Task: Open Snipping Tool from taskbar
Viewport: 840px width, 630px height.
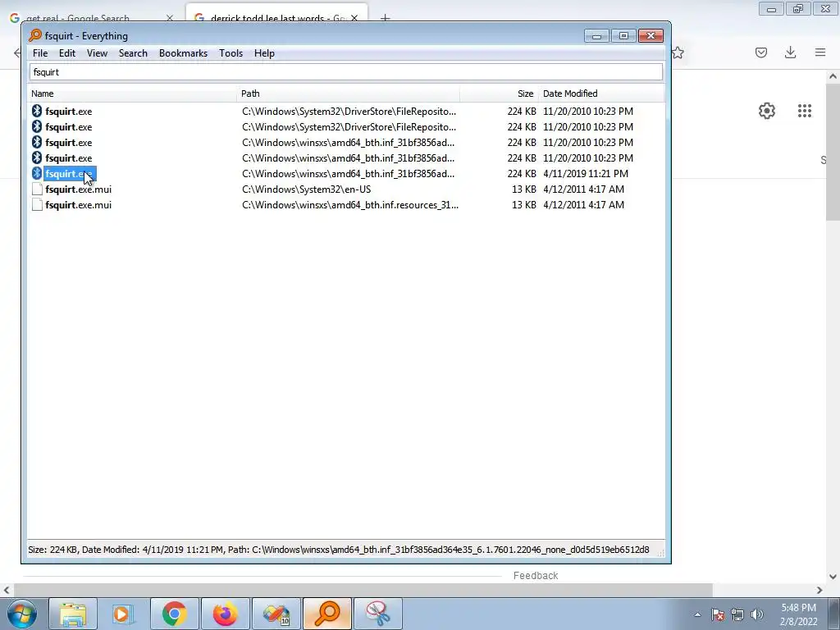Action: coord(378,614)
